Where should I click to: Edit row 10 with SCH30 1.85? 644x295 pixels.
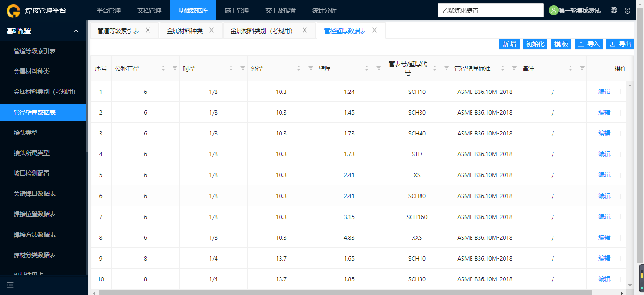(x=604, y=279)
